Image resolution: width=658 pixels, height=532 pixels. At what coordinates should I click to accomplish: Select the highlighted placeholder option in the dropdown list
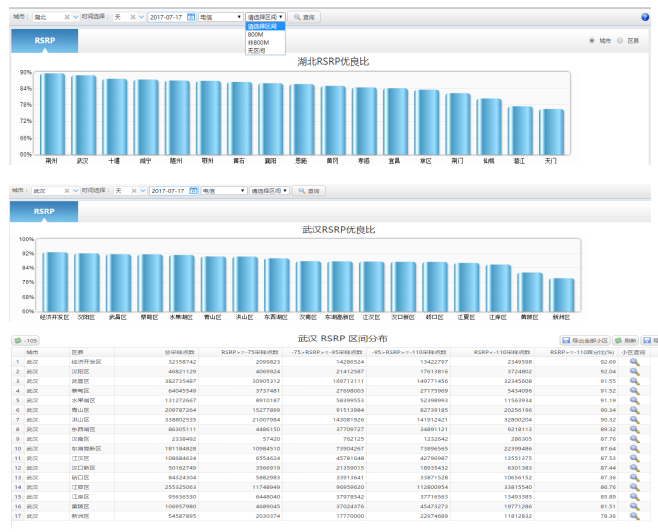tap(265, 26)
